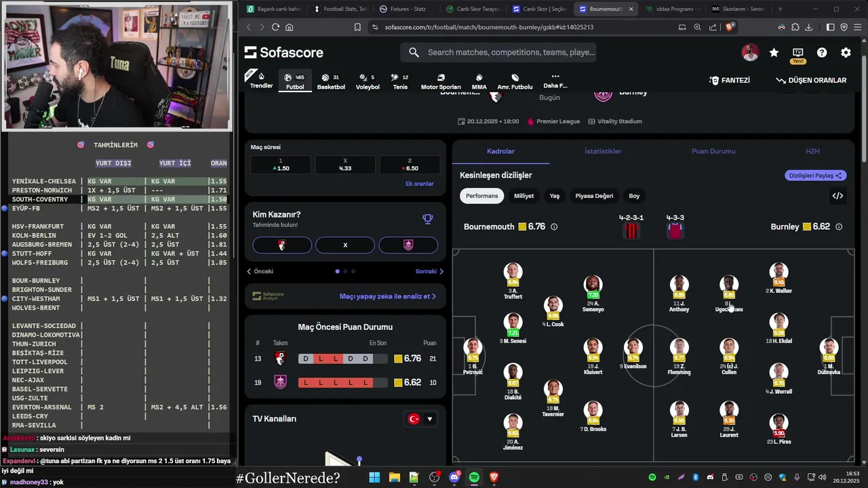This screenshot has height=488, width=868.
Task: Open DÜŞEN ORANLAR page
Action: [811, 80]
